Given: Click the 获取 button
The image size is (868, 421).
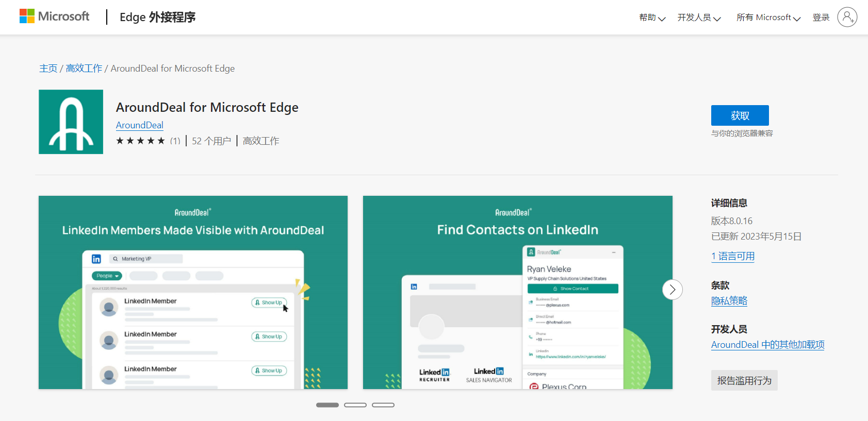Looking at the screenshot, I should click(x=740, y=115).
